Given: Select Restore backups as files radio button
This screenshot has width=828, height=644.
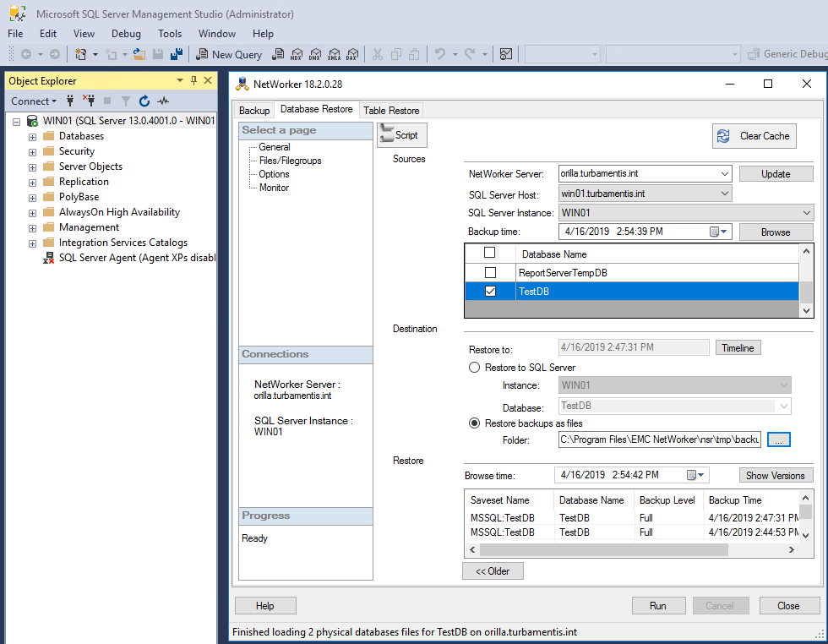Looking at the screenshot, I should coord(474,423).
